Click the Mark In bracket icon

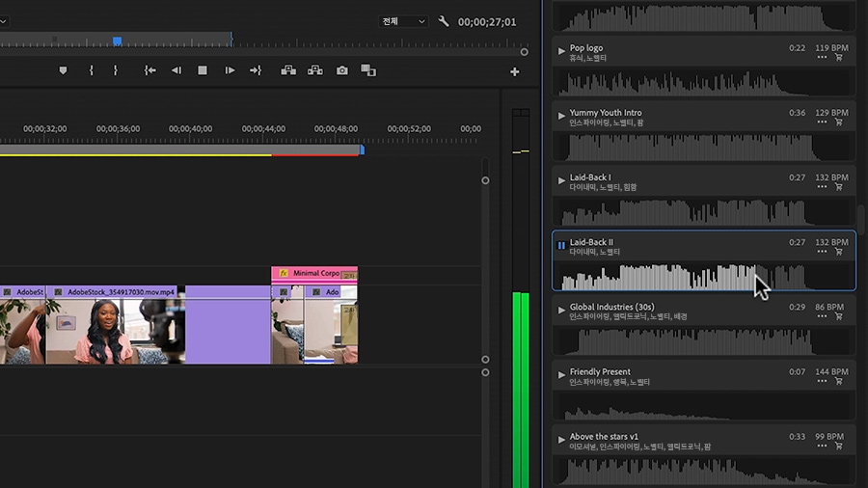click(91, 70)
